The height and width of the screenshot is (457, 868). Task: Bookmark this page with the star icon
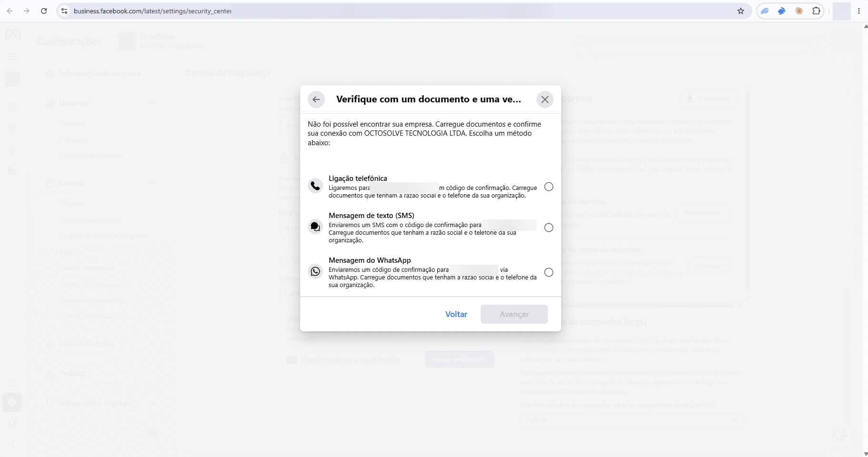click(741, 11)
